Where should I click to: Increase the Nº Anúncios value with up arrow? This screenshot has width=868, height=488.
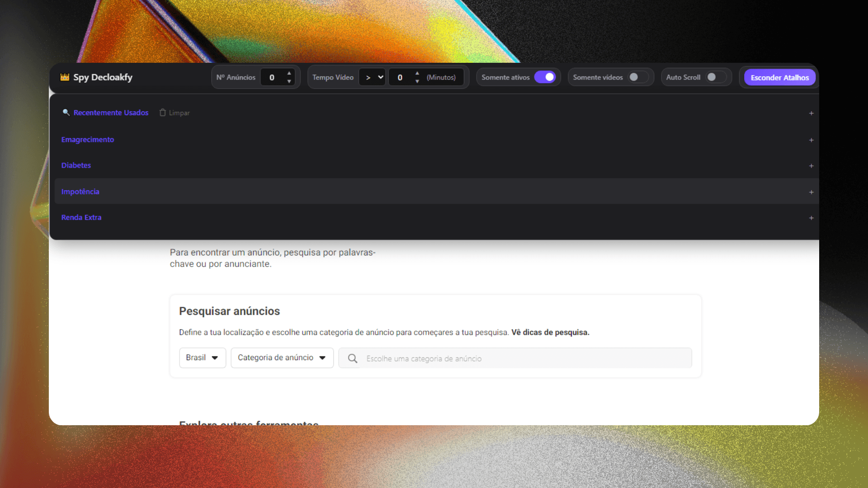[289, 73]
